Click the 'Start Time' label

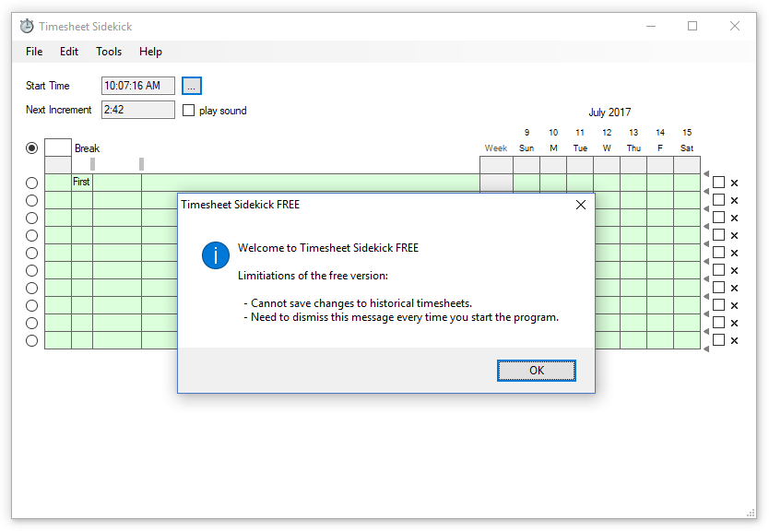click(48, 86)
